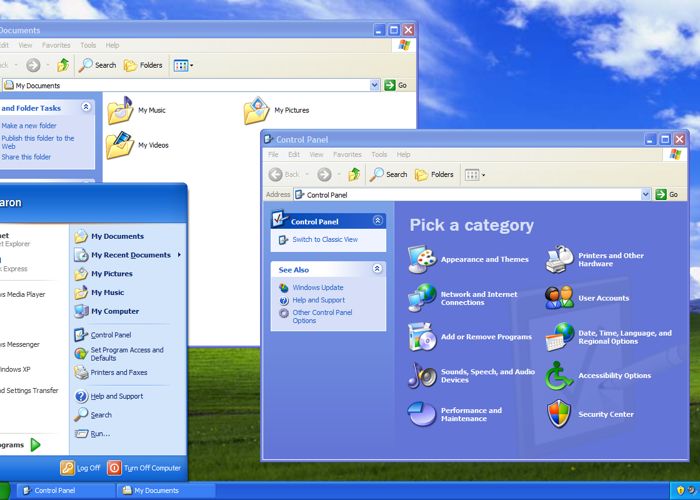This screenshot has width=700, height=500.
Task: Open the Favorites menu in Control Panel
Action: 347,155
